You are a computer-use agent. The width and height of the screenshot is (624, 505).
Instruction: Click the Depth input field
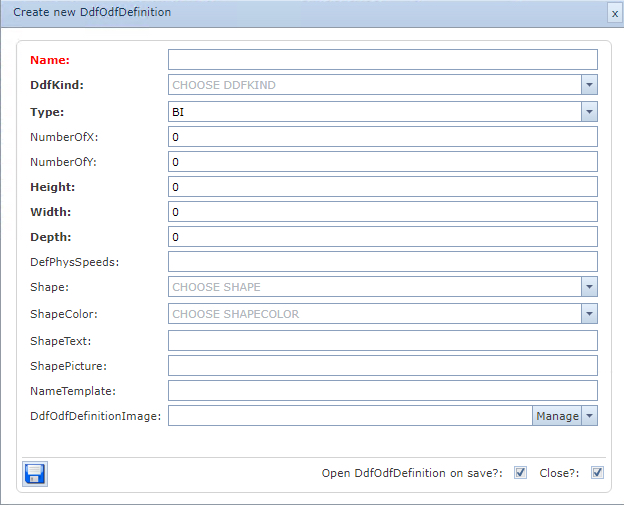[382, 237]
